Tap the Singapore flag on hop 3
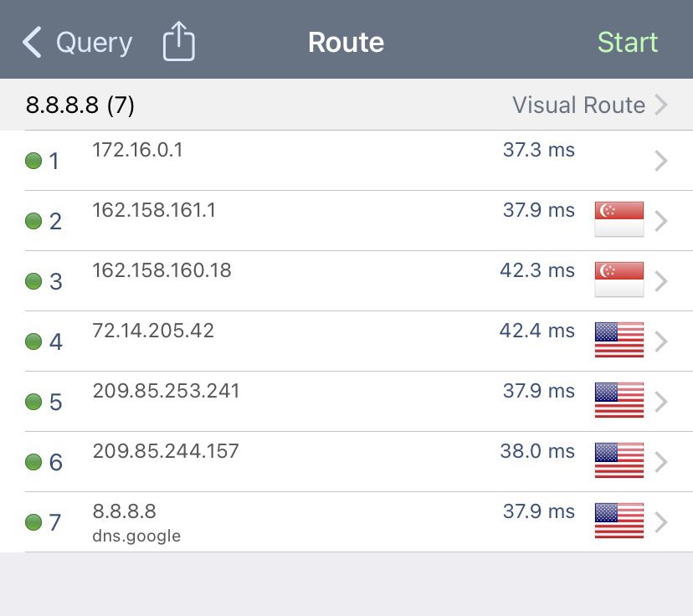Viewport: 693px width, 616px height. point(619,280)
